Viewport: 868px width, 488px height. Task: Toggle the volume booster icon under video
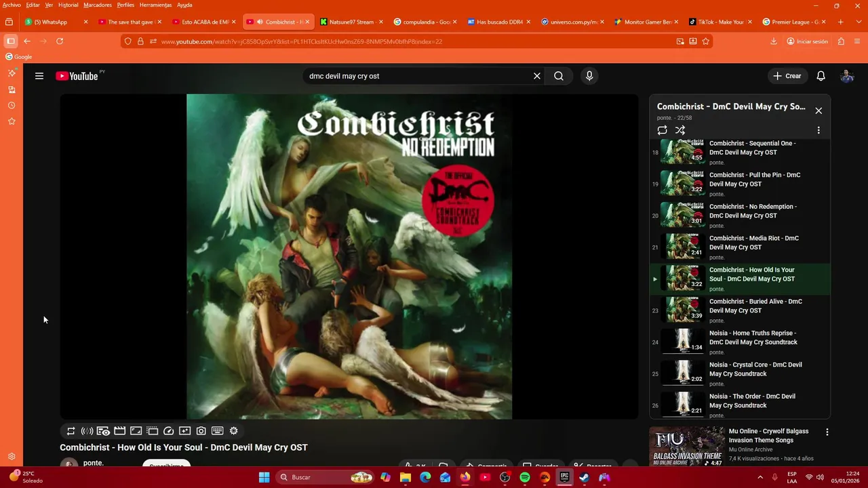pyautogui.click(x=87, y=431)
